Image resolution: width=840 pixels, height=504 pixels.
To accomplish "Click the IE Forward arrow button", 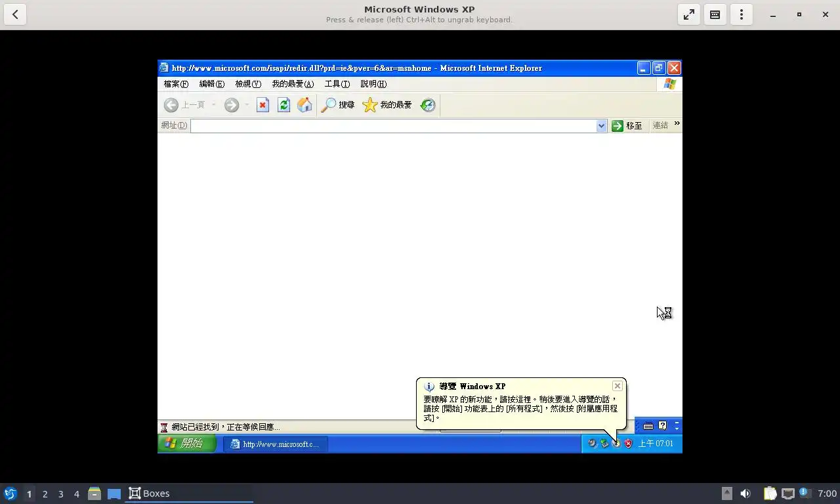I will 232,105.
